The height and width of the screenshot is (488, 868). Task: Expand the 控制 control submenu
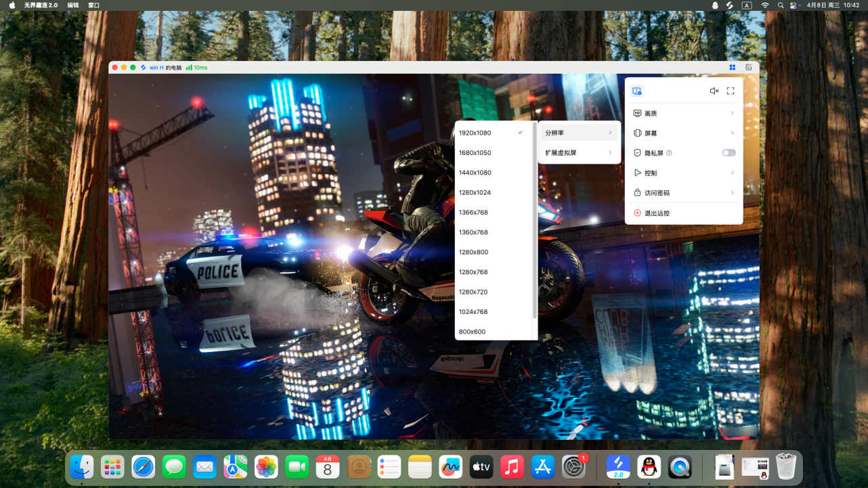[x=684, y=173]
